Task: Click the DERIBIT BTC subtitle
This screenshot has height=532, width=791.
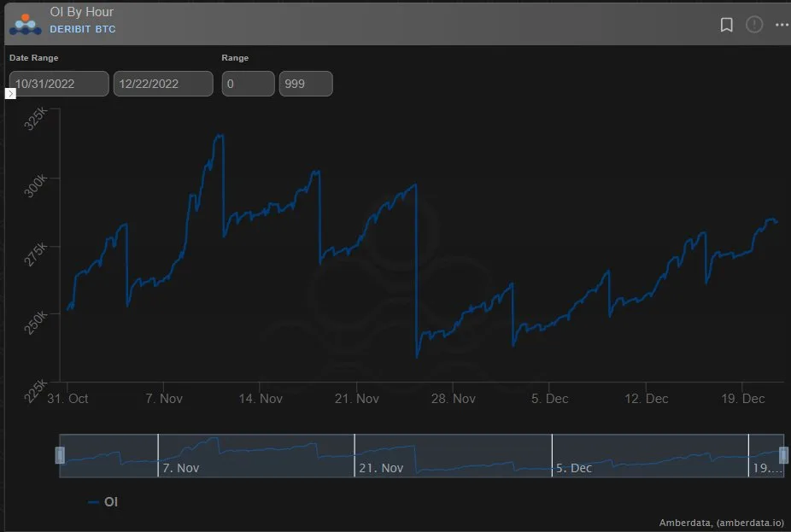Action: (x=83, y=29)
